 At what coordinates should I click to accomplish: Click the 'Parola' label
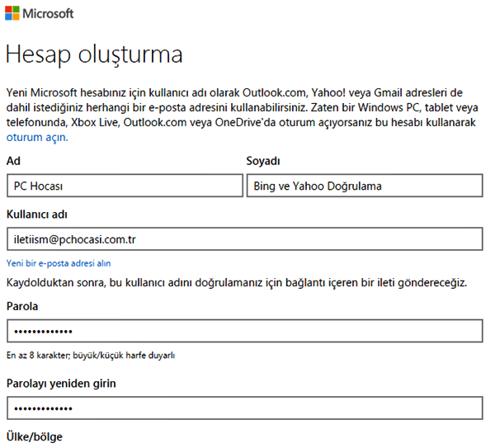[x=22, y=307]
